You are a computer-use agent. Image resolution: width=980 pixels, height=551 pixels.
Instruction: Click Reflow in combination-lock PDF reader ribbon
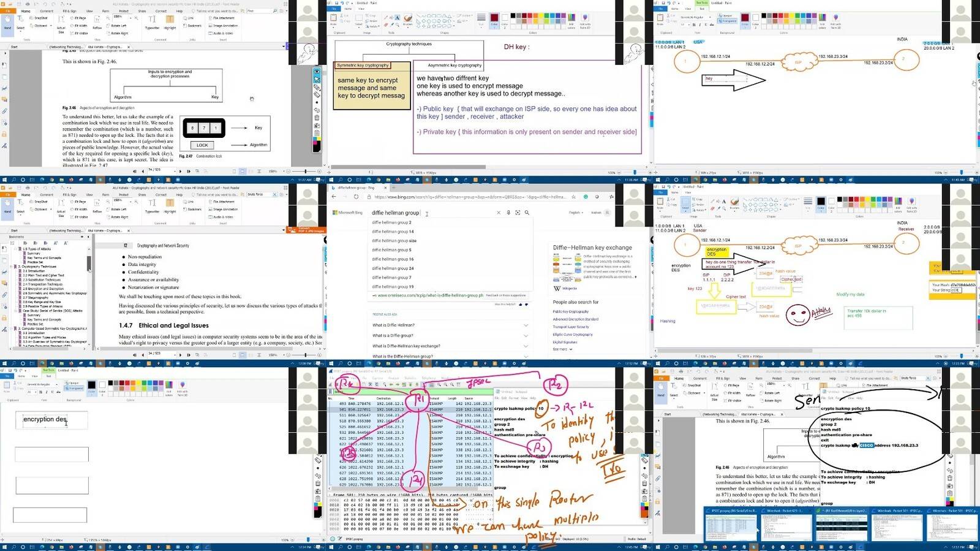tap(97, 23)
